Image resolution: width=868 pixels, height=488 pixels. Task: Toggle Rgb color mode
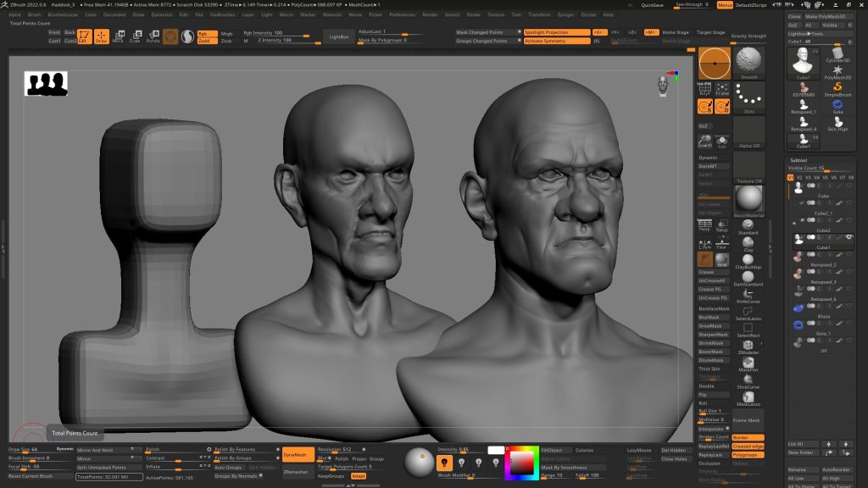coord(207,33)
